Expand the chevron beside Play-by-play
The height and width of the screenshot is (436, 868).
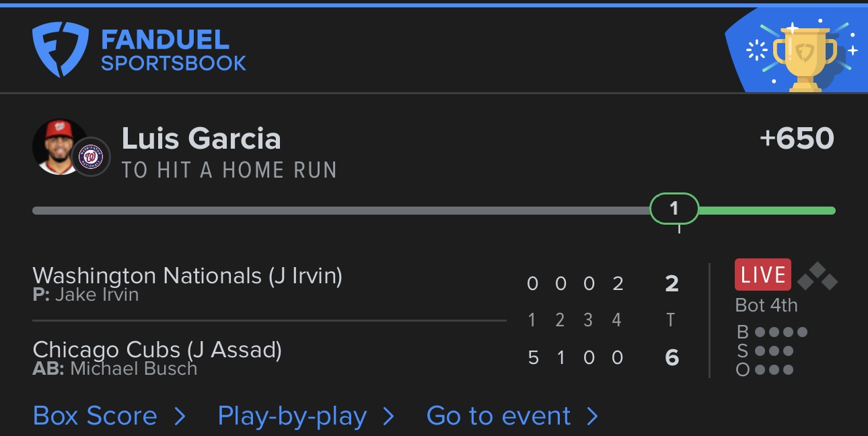388,416
